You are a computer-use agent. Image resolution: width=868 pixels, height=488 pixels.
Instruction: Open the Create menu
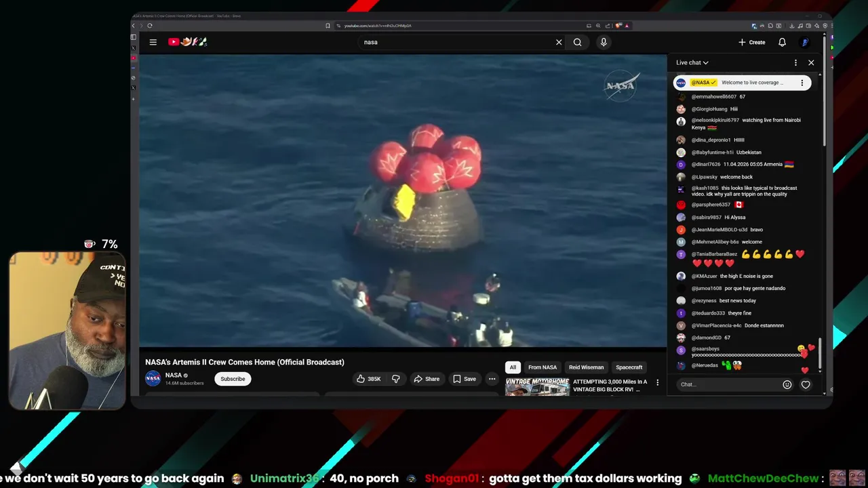pos(752,42)
